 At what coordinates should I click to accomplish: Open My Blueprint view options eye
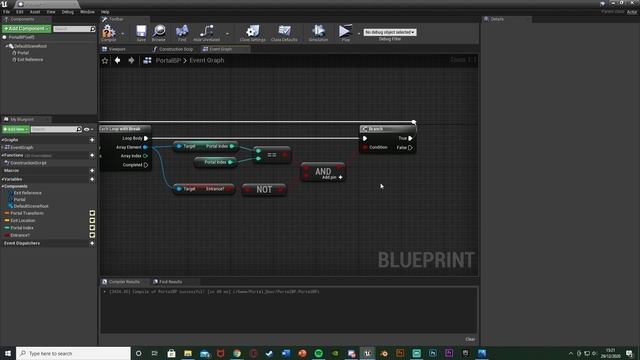pyautogui.click(x=87, y=129)
